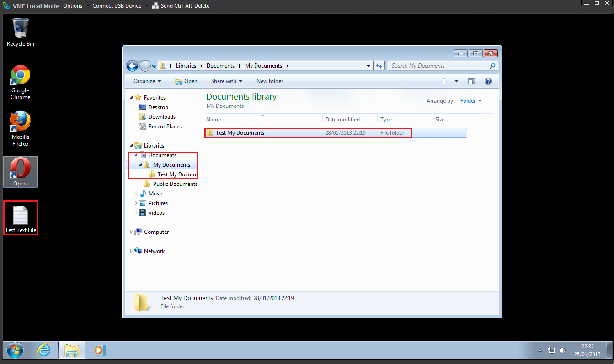Launch Windows Media Player from taskbar

(99, 350)
